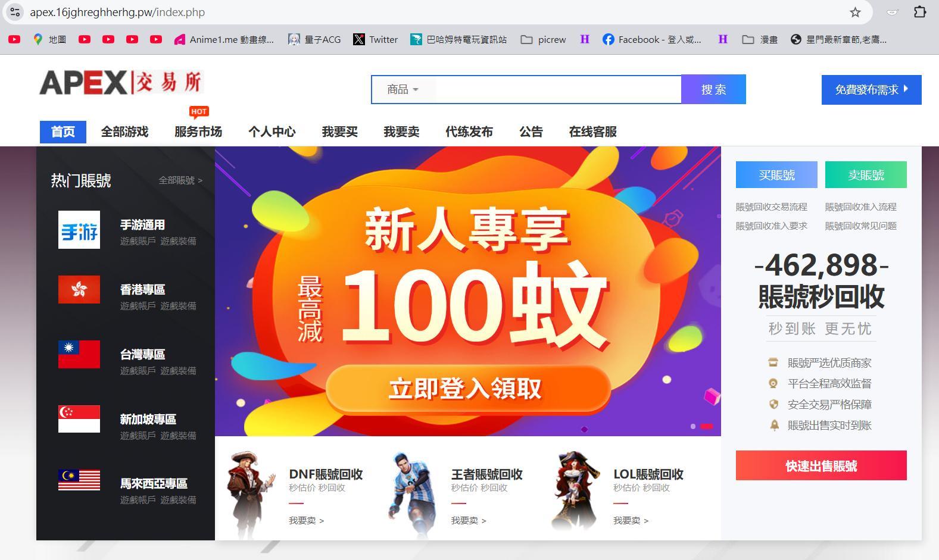This screenshot has height=560, width=939.
Task: Select the active red banner slide indicator
Action: tap(707, 426)
